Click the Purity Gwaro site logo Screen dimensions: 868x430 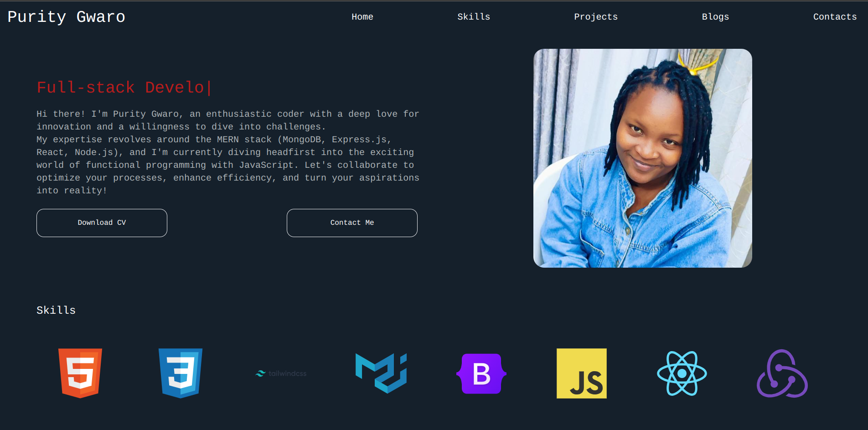coord(66,17)
